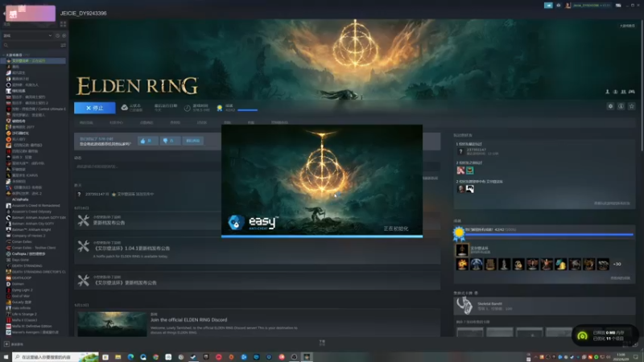This screenshot has width=644, height=362.
Task: Click the blue Stop (停止) button
Action: click(x=94, y=108)
